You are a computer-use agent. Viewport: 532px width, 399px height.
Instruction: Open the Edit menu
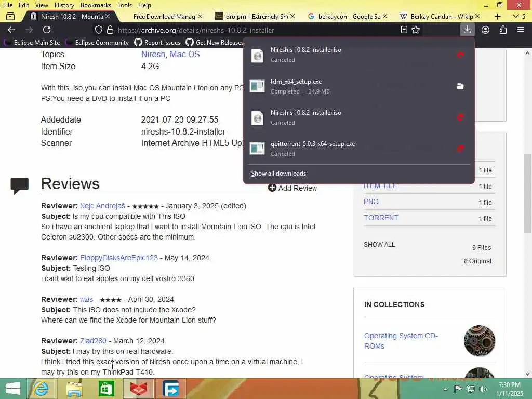click(24, 5)
